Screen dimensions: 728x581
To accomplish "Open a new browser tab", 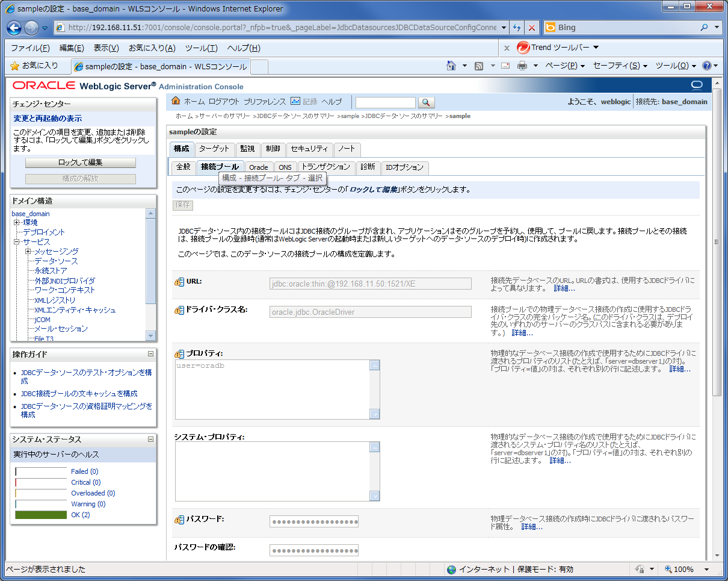I will tap(259, 66).
